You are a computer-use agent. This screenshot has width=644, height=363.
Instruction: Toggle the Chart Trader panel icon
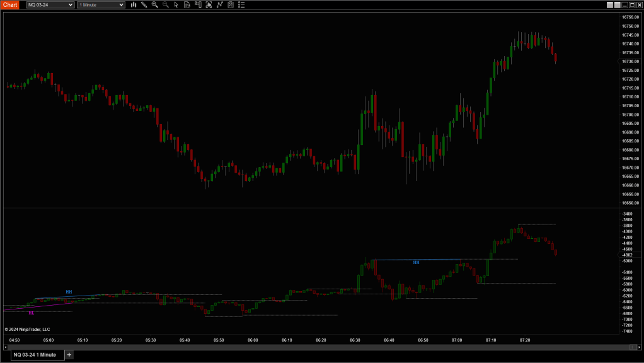pos(198,4)
